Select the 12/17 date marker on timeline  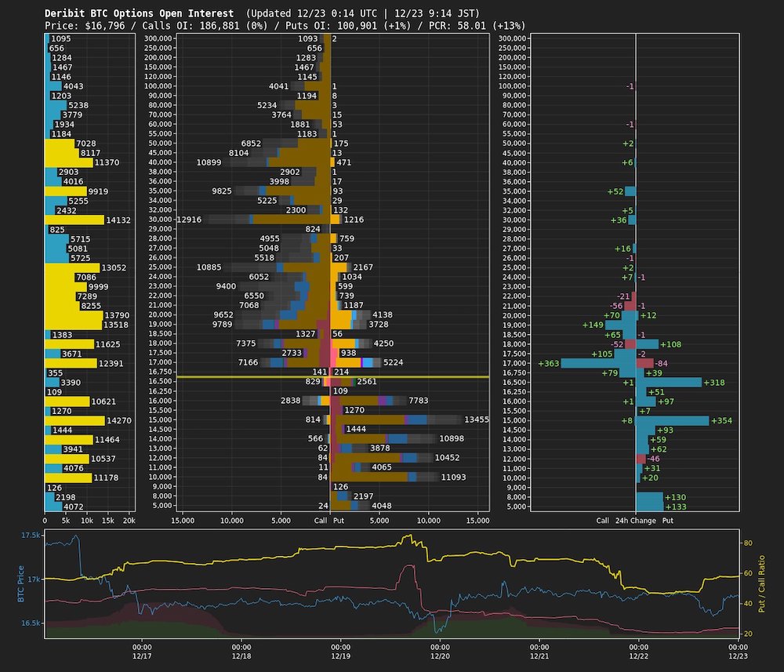click(143, 650)
